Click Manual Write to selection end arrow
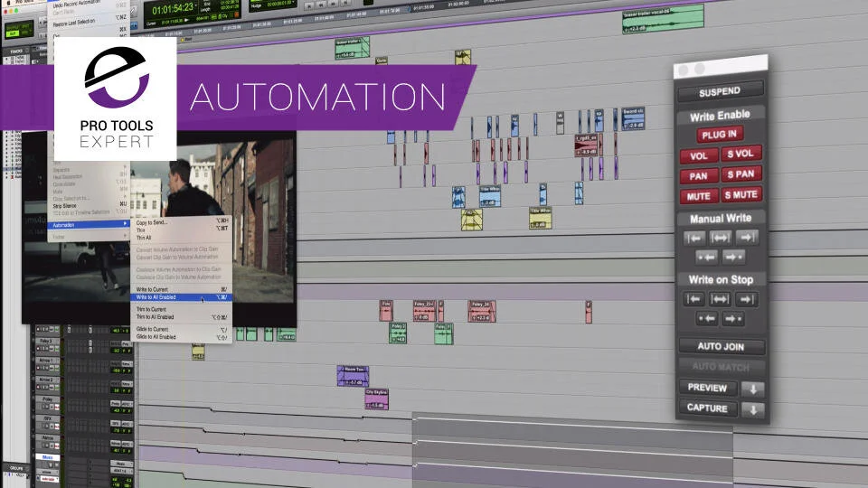Image resolution: width=868 pixels, height=488 pixels. 746,238
